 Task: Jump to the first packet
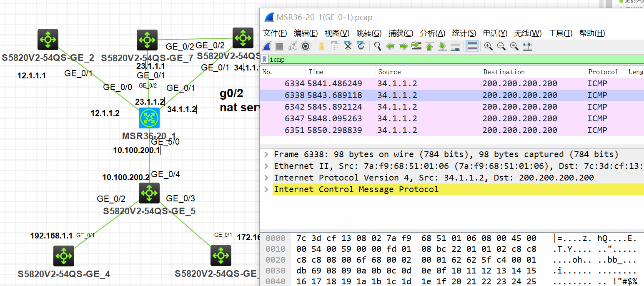tap(429, 46)
